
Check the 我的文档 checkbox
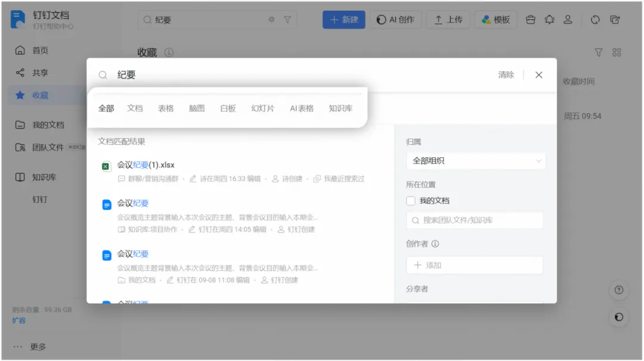(411, 201)
